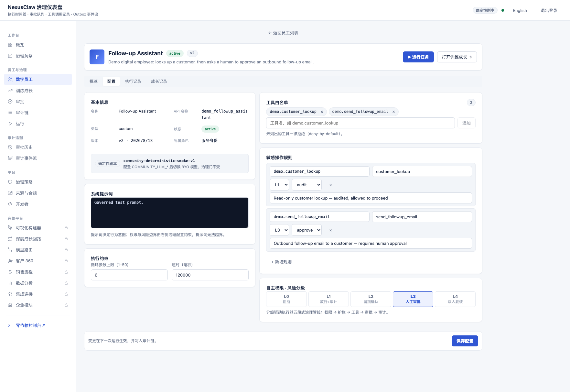Select L1 放行+审计 risk level
Image resolution: width=570 pixels, height=392 pixels.
328,299
